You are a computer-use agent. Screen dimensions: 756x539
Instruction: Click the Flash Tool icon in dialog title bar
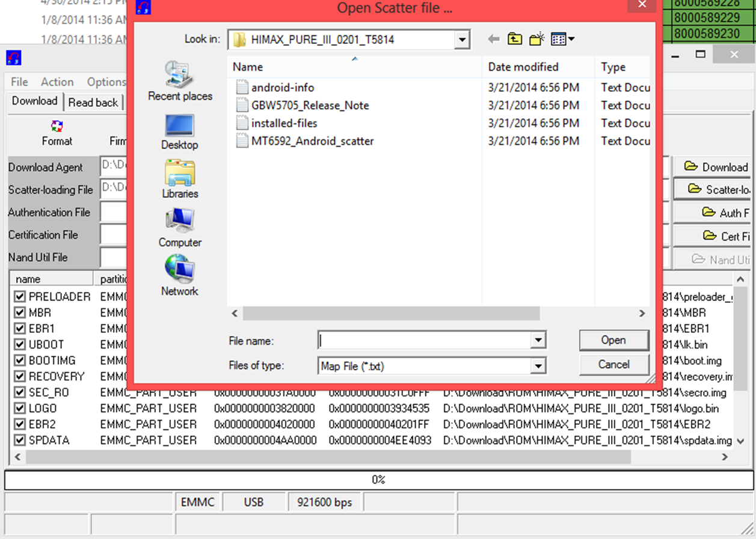coord(144,8)
